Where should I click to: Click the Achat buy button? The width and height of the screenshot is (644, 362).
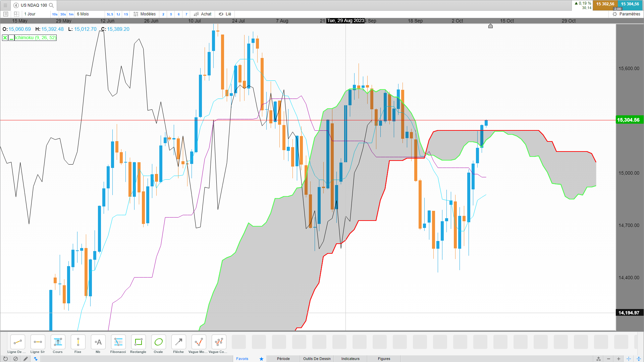203,14
